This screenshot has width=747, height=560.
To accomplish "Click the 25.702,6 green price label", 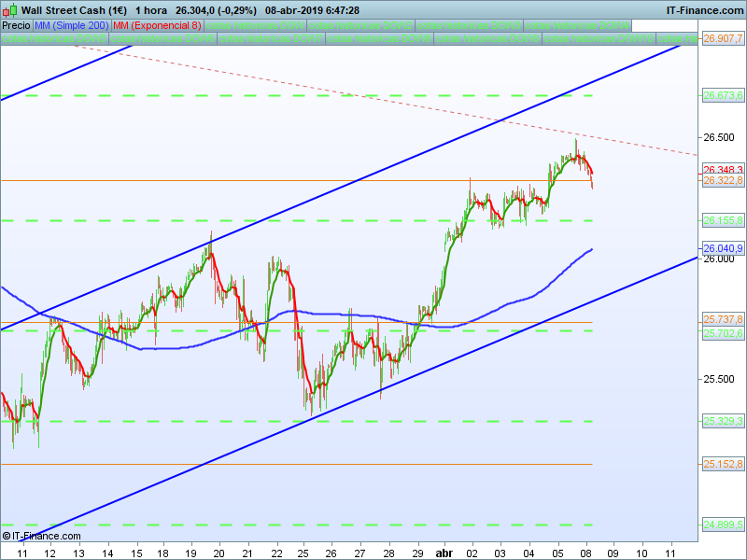I will [723, 333].
